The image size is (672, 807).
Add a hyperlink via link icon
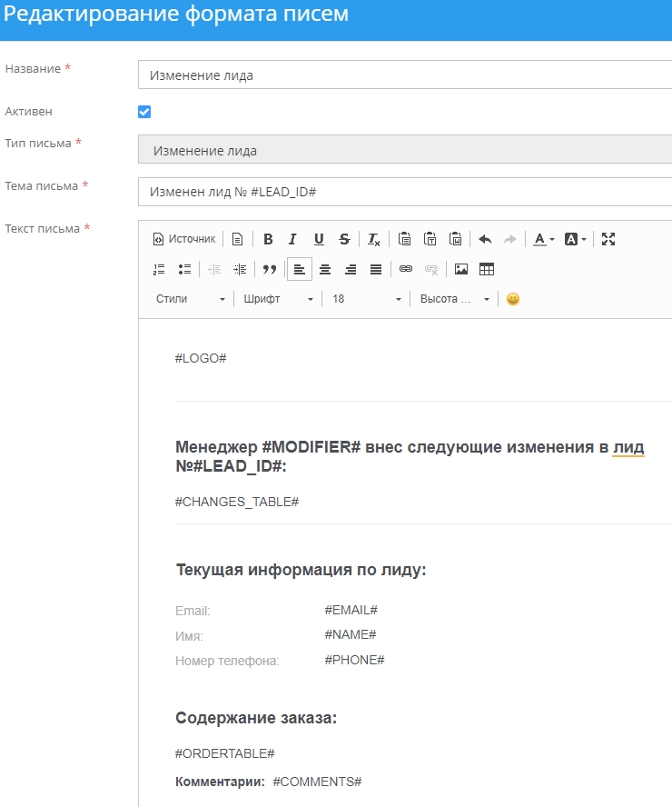point(406,269)
